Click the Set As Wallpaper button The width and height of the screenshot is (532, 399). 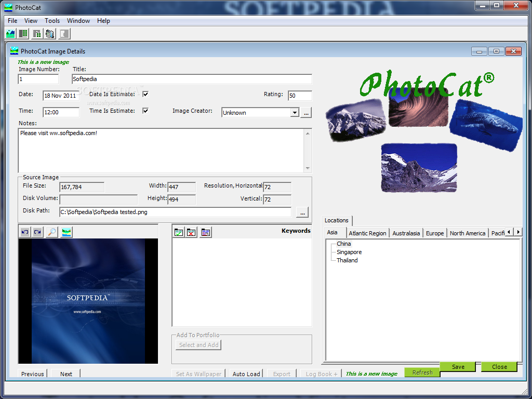(199, 374)
